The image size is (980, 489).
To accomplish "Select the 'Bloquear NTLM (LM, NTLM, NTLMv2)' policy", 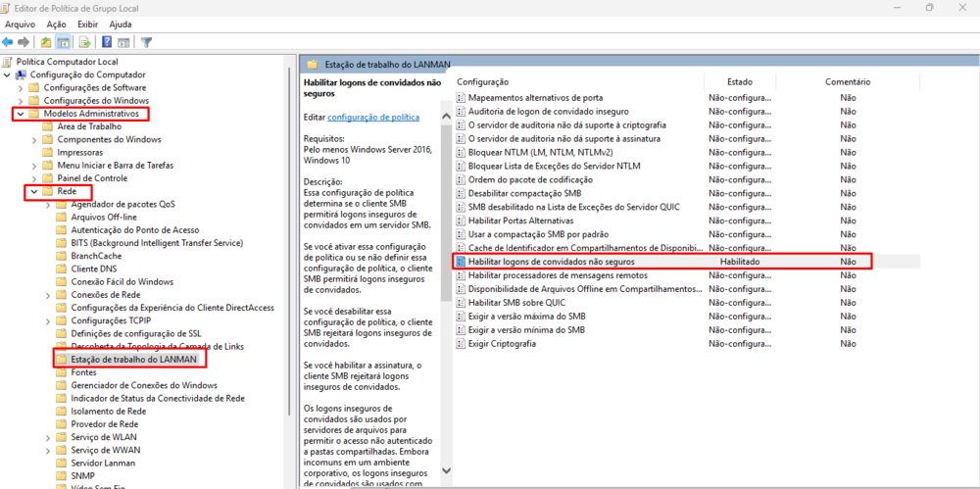I will 540,153.
